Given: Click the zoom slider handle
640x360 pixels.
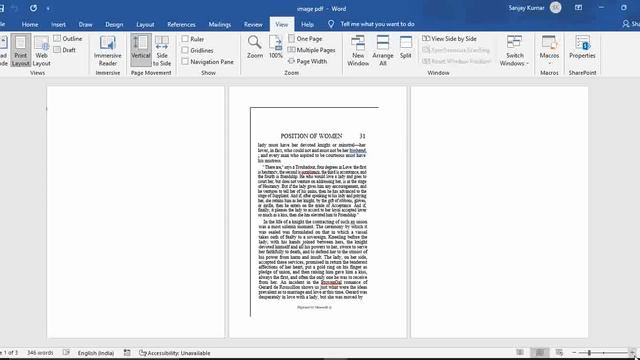Looking at the screenshot, I should tap(589, 352).
